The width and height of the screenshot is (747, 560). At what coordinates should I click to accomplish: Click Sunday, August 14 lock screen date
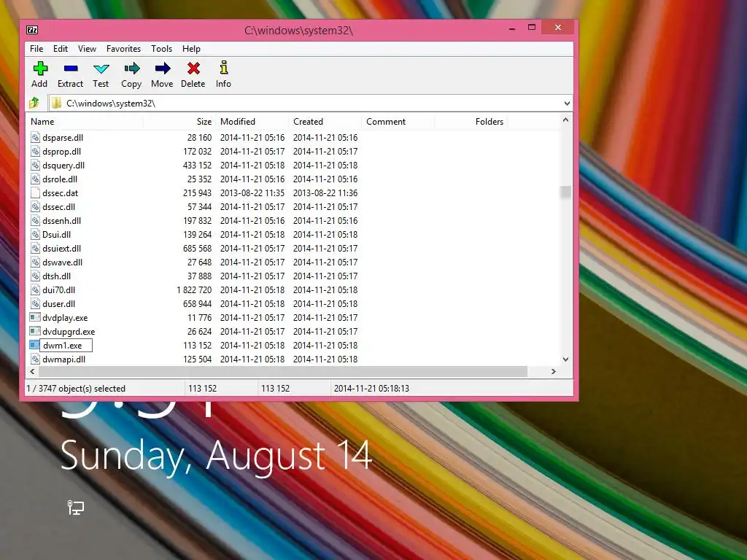(216, 456)
